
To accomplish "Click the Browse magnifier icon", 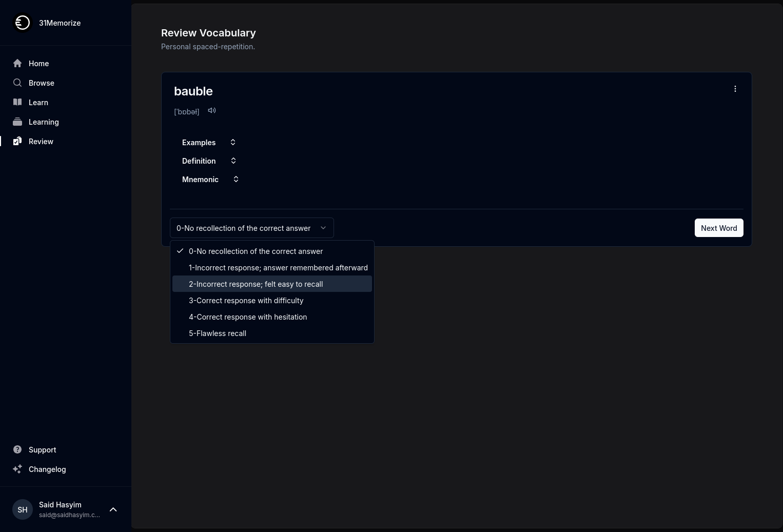I will (17, 83).
